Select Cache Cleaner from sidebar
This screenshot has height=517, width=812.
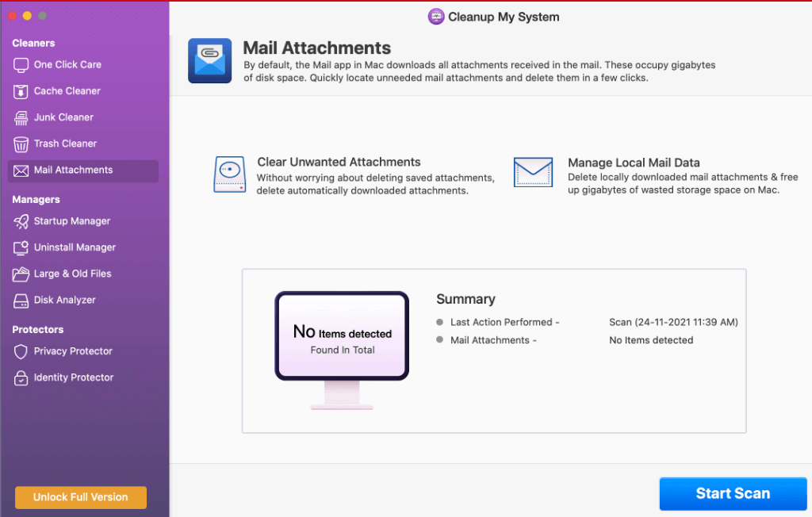[x=67, y=91]
